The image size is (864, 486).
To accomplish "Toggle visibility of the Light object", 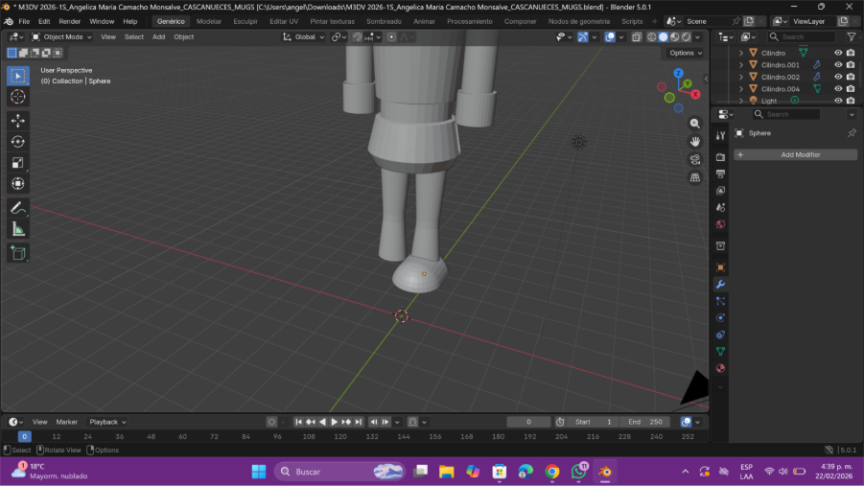I will pyautogui.click(x=838, y=100).
